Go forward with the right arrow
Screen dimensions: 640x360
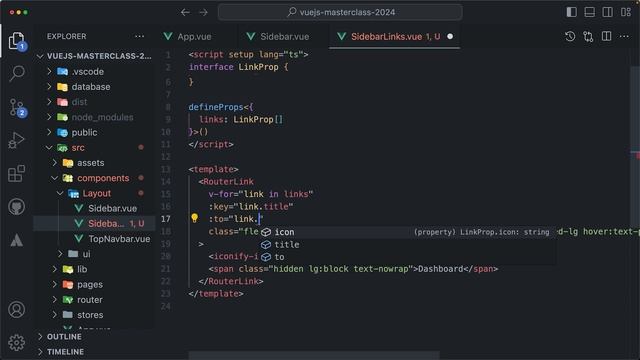(x=203, y=12)
